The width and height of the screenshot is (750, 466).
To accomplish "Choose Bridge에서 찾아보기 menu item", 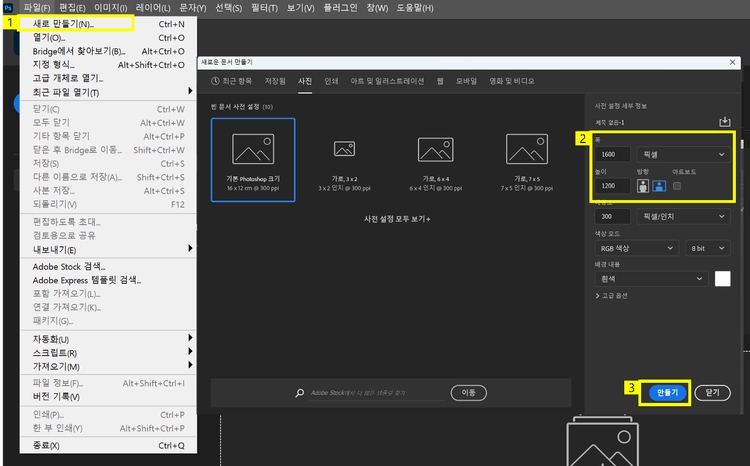I will 108,51.
